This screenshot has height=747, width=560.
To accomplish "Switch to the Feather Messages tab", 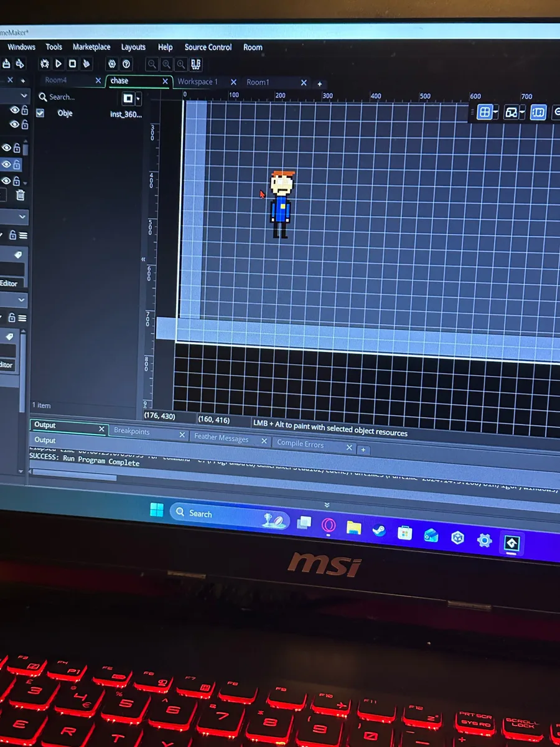I will click(221, 438).
